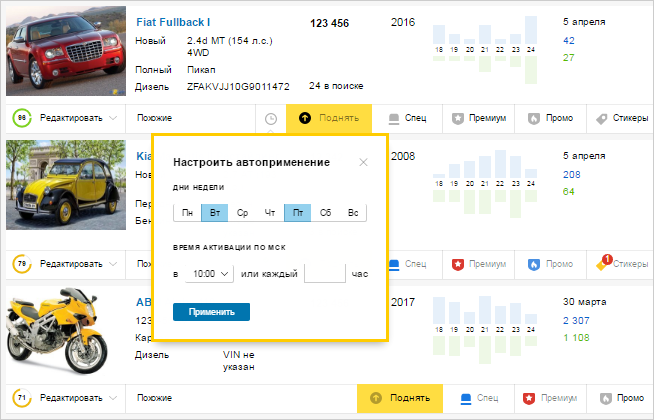Open Похожие tab in first listing row

(155, 118)
